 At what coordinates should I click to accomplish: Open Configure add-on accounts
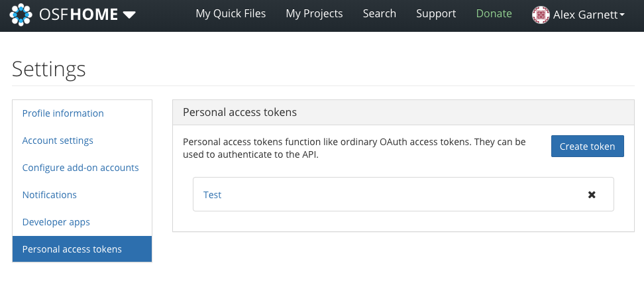[x=82, y=168]
